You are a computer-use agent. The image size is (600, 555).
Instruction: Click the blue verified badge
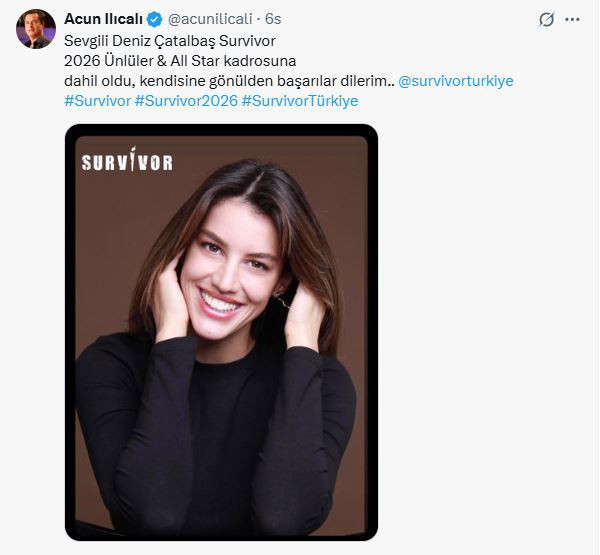[x=155, y=19]
